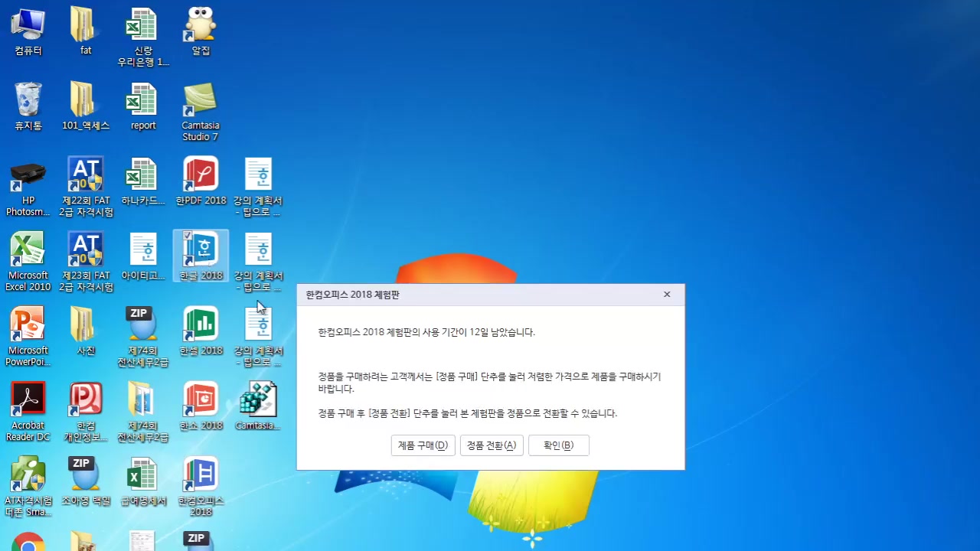Open the Hancom 한글 2018 word processor icon
980x551 pixels.
tap(200, 253)
